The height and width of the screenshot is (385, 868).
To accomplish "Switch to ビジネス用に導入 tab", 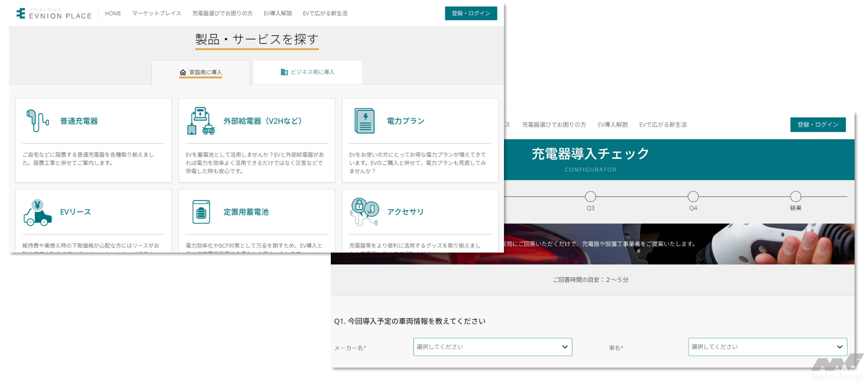I will pos(308,72).
